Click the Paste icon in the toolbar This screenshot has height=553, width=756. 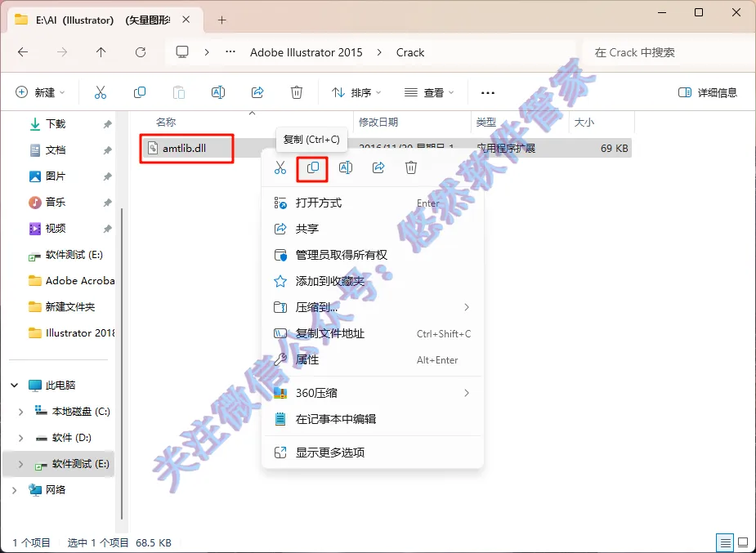coord(179,92)
